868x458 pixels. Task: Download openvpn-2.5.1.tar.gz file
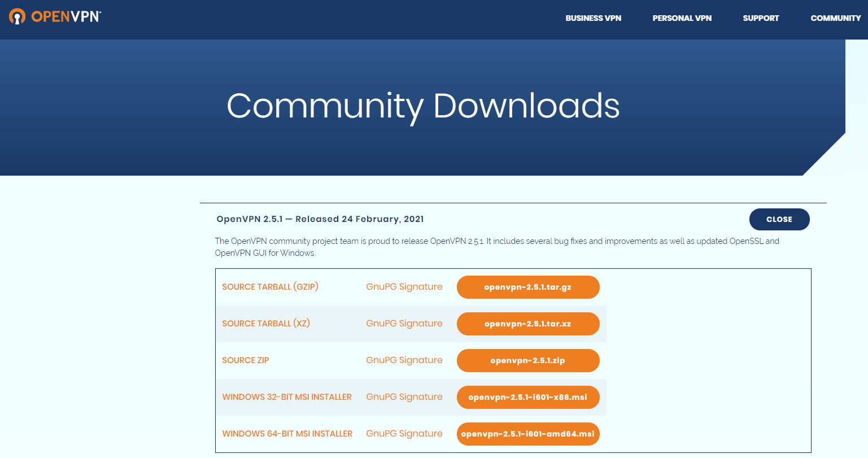click(528, 287)
